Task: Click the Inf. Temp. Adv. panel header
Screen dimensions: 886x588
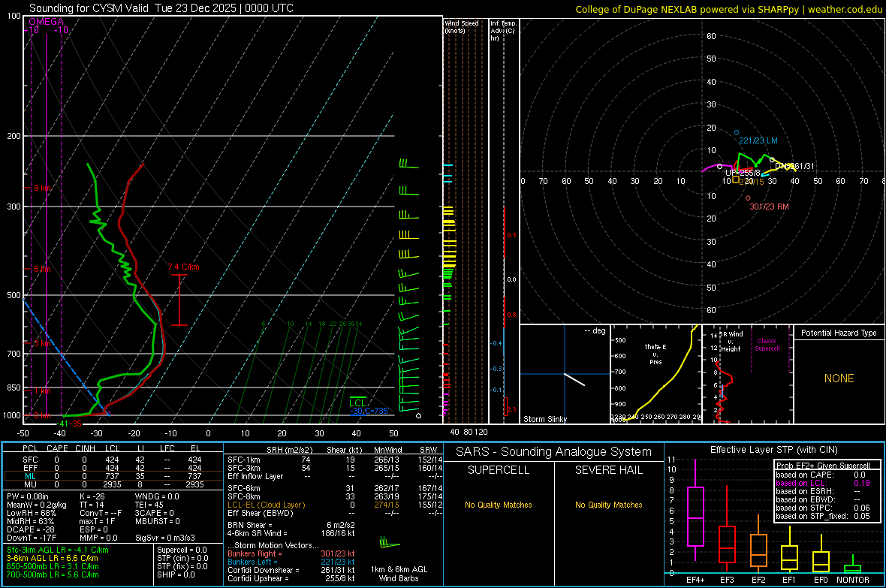Action: tap(503, 31)
